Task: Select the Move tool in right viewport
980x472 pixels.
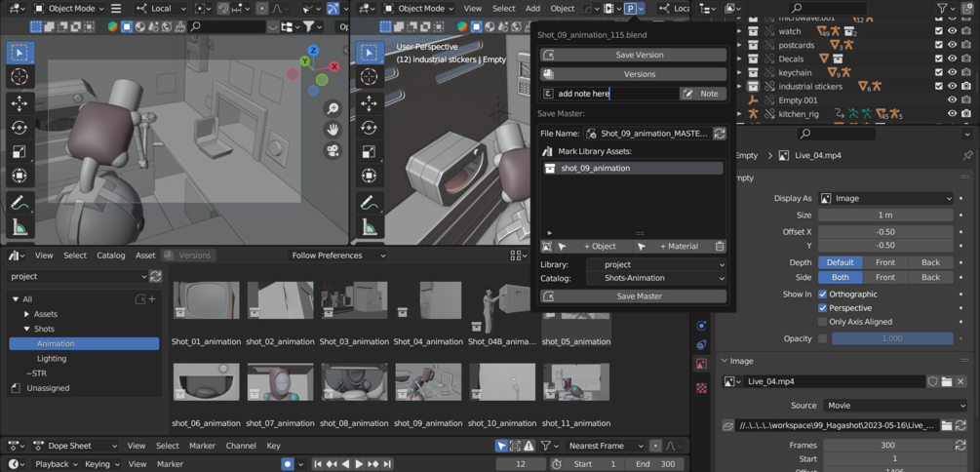Action: (370, 104)
